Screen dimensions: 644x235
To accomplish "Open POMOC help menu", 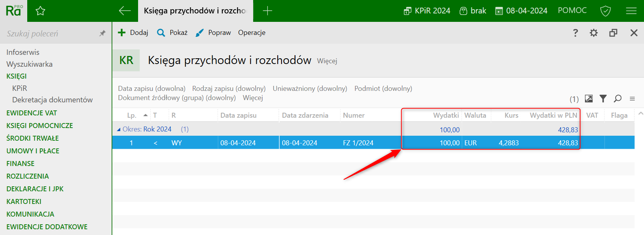I will [x=572, y=10].
